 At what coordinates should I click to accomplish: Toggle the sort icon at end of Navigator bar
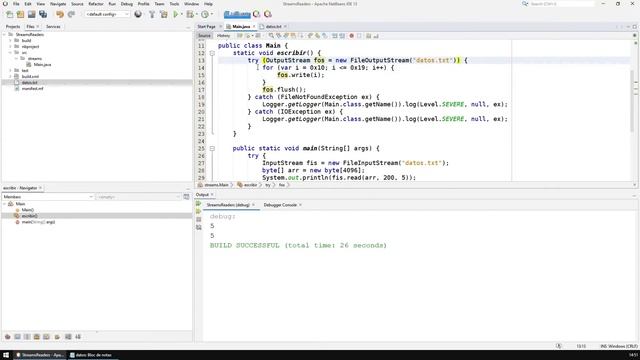coord(78,337)
